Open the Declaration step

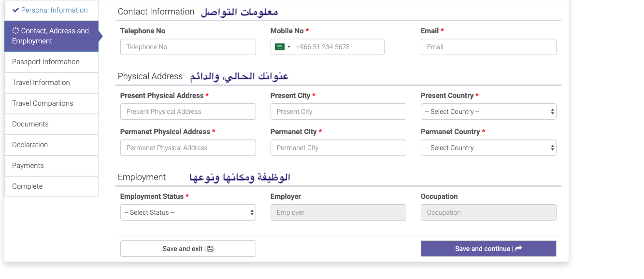point(30,145)
